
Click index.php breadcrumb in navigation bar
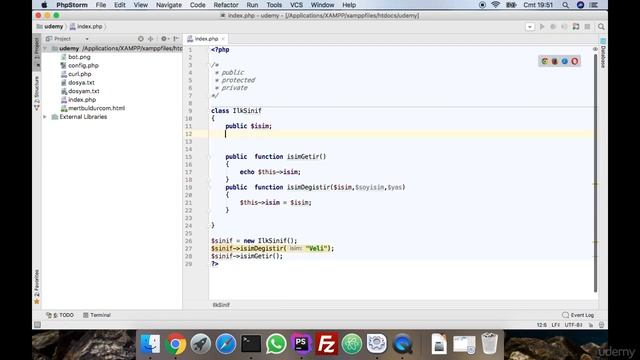point(86,27)
